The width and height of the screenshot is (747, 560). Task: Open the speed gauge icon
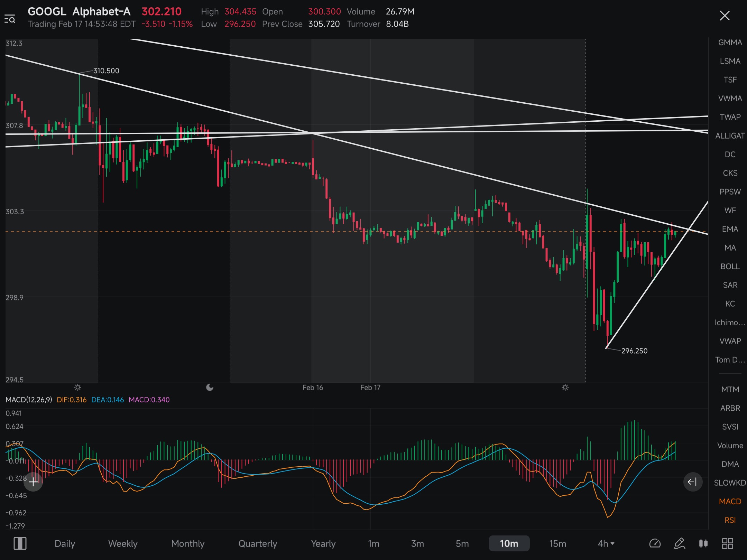pos(655,543)
